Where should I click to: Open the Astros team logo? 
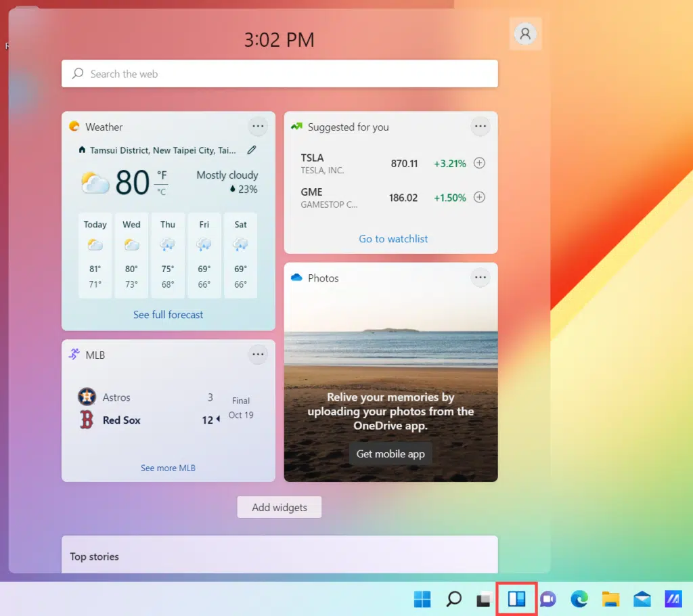tap(87, 397)
